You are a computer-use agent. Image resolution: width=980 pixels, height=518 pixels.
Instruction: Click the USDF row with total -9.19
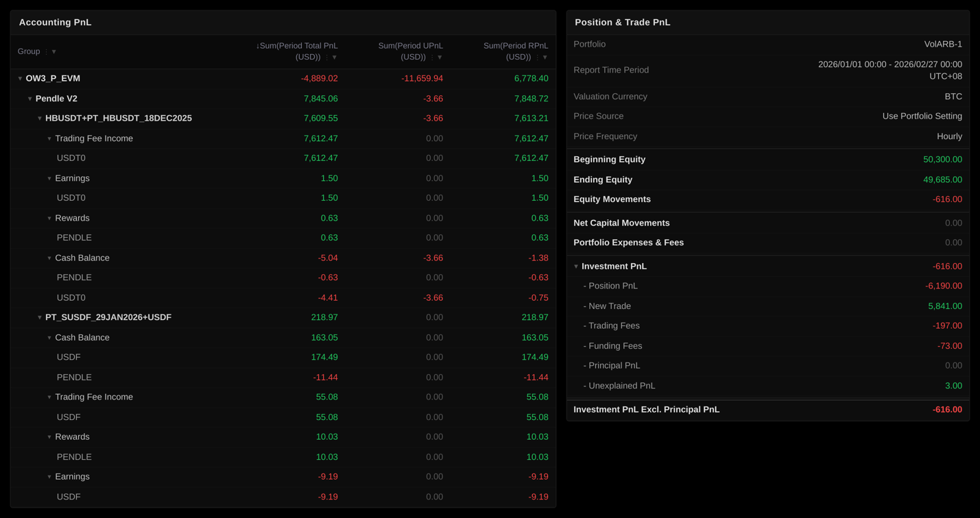pos(283,497)
